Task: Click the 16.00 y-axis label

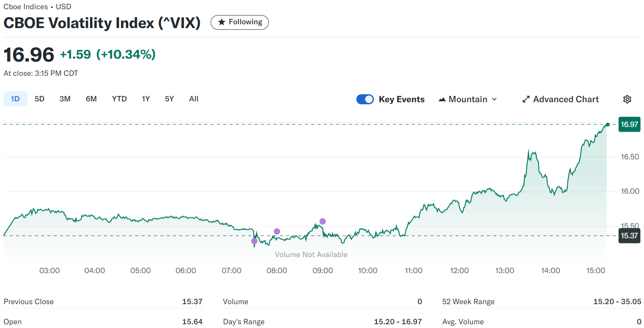Action: (x=630, y=191)
